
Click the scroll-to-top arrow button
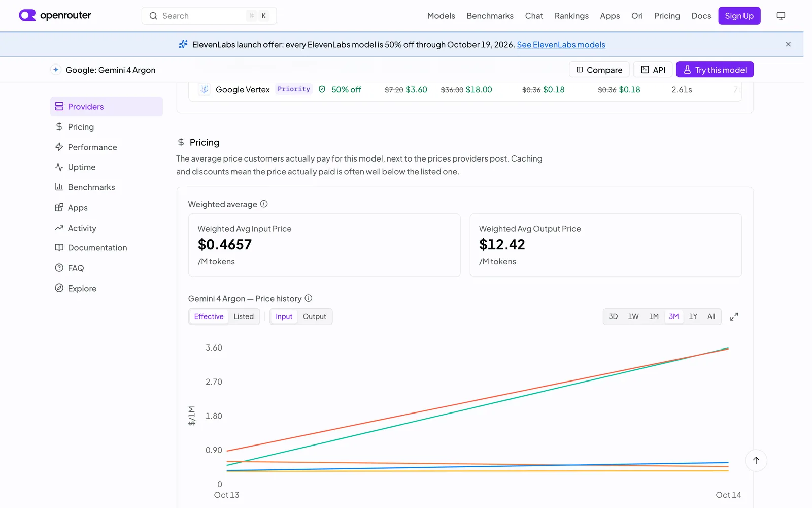coord(756,461)
